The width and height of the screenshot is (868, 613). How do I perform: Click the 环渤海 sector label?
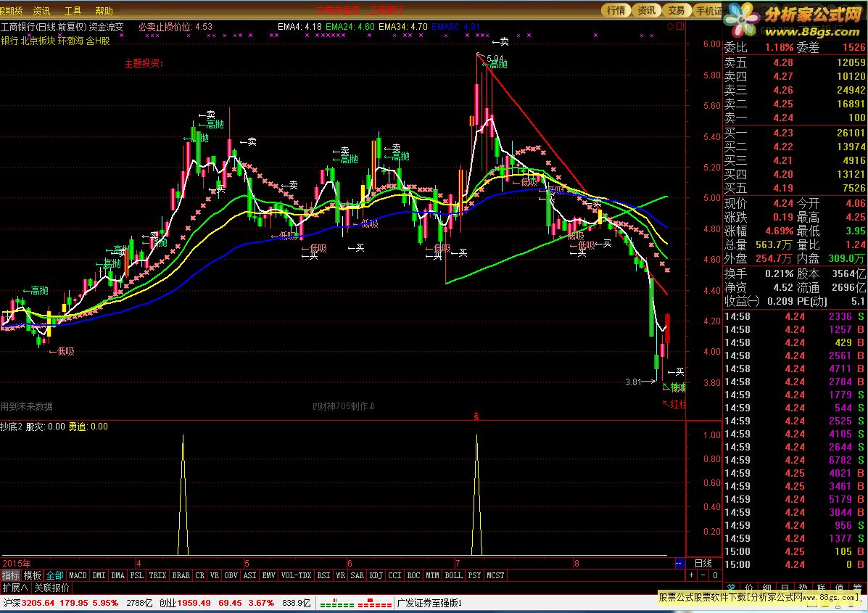coord(71,41)
